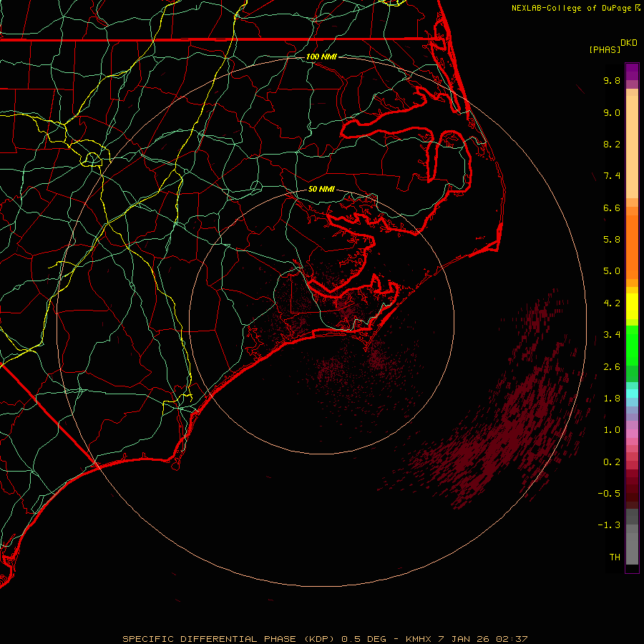Click the KMHX station identifier
The height and width of the screenshot is (644, 644).
click(x=419, y=639)
